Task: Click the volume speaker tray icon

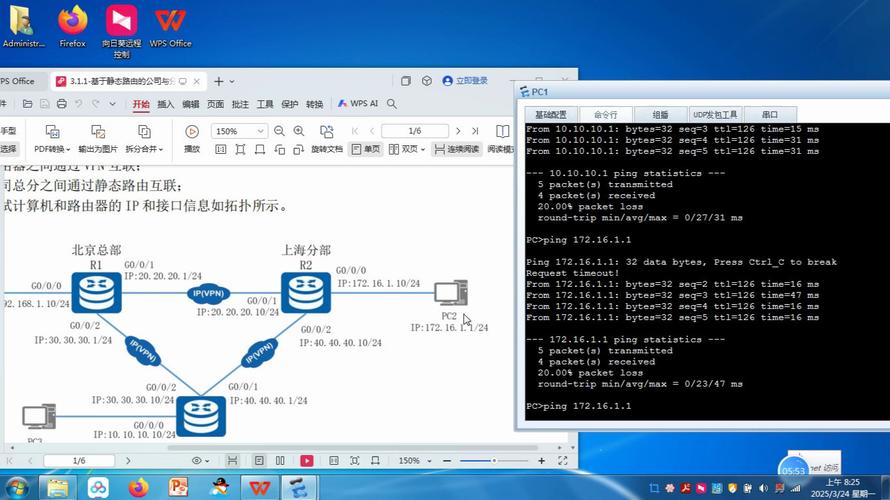Action: click(x=763, y=488)
